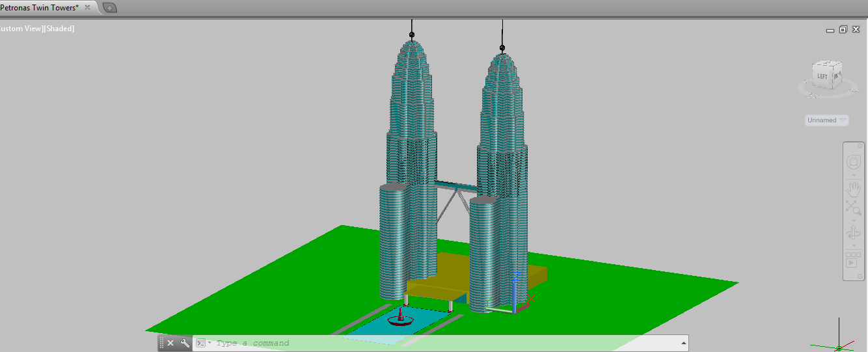The image size is (868, 352).
Task: Expand the Zoom tool options arrow
Action: point(854,221)
